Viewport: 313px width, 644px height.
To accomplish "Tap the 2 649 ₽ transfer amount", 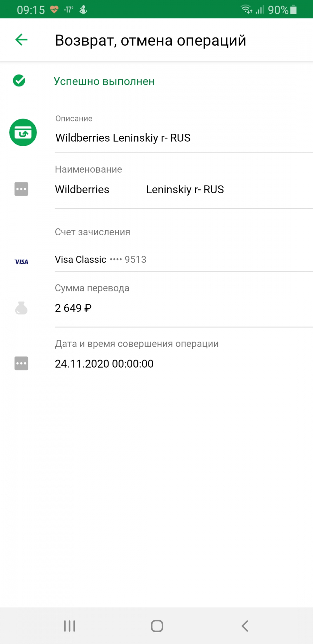I will 73,308.
